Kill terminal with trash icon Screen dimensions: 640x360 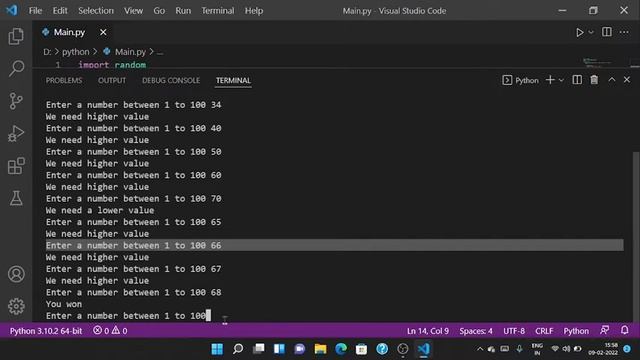(x=594, y=80)
